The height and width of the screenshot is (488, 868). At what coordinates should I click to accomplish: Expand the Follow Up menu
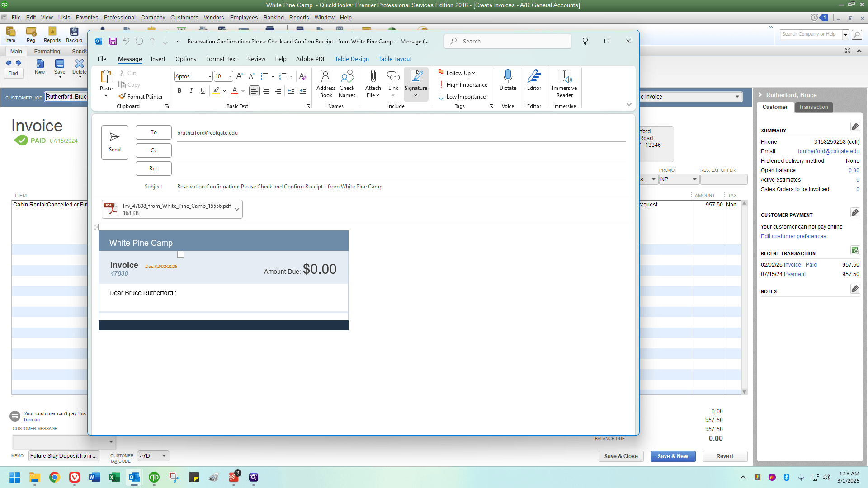[x=457, y=73]
